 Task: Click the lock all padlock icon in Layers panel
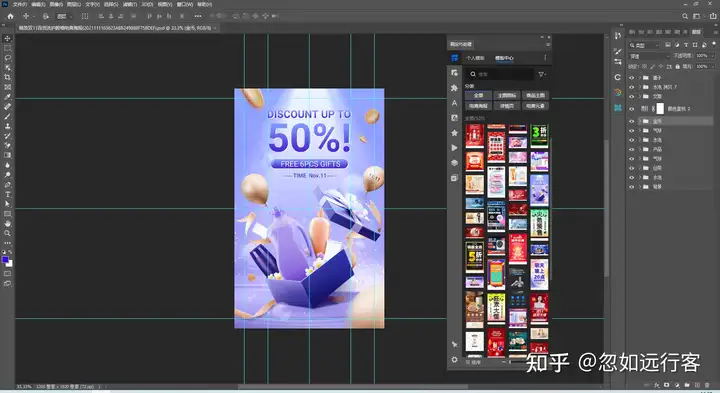click(677, 67)
